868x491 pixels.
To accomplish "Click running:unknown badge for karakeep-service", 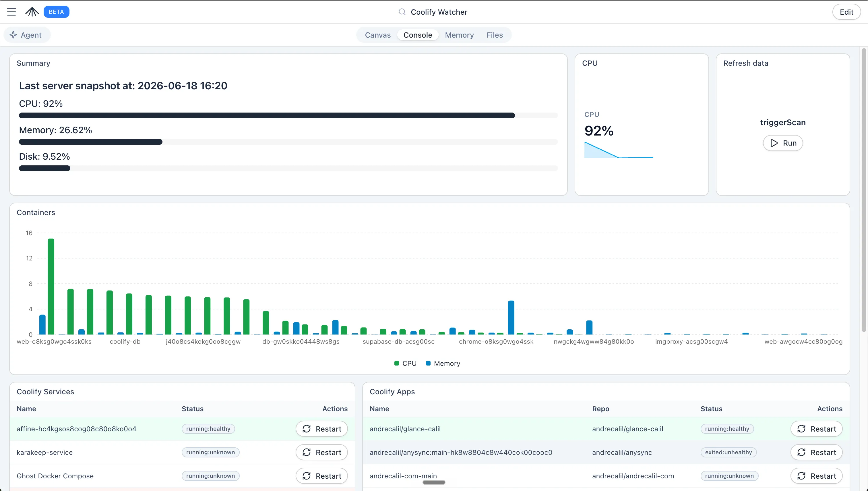I will (x=211, y=452).
